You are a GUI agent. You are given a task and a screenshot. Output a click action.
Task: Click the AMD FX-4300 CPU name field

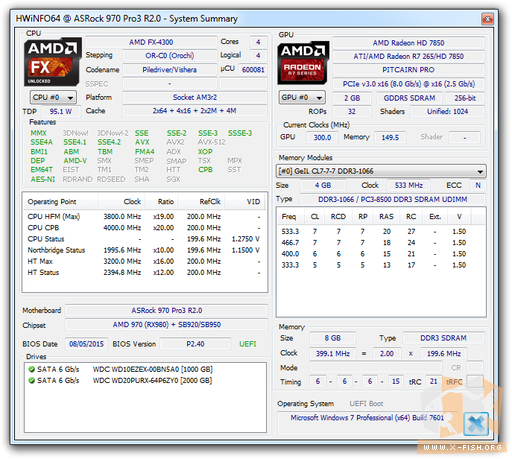pos(151,42)
